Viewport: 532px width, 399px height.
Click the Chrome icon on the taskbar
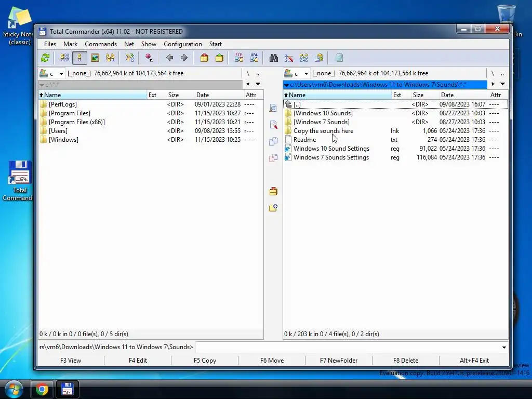[42, 389]
